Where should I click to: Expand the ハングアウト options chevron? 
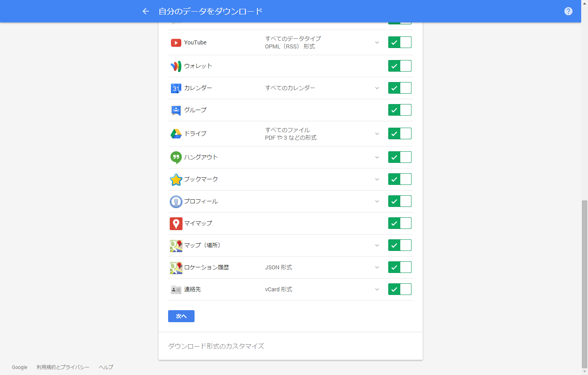coord(377,157)
